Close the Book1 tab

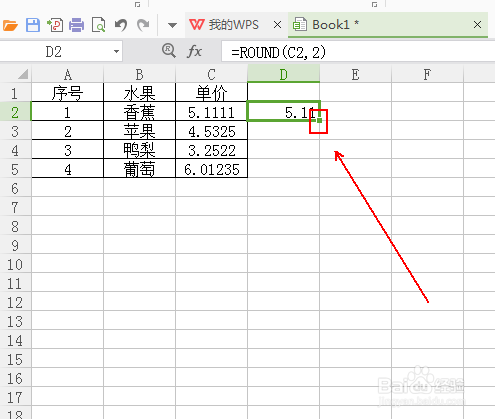coord(477,24)
